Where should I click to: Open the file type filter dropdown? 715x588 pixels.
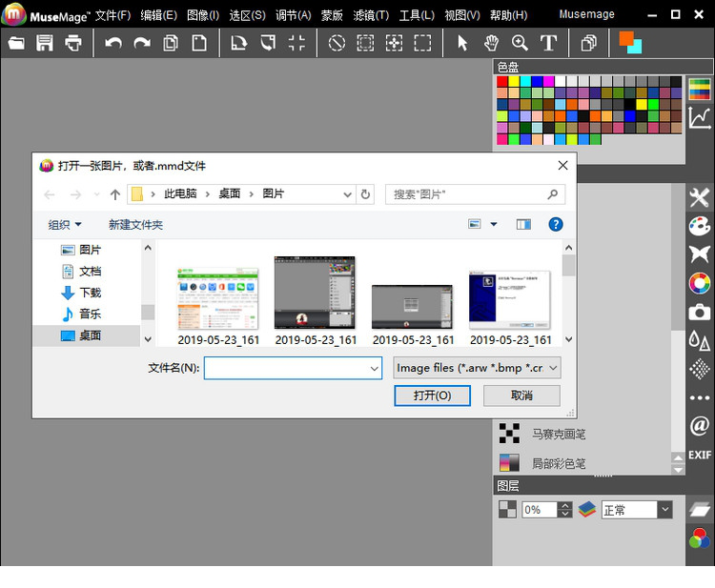pyautogui.click(x=477, y=368)
